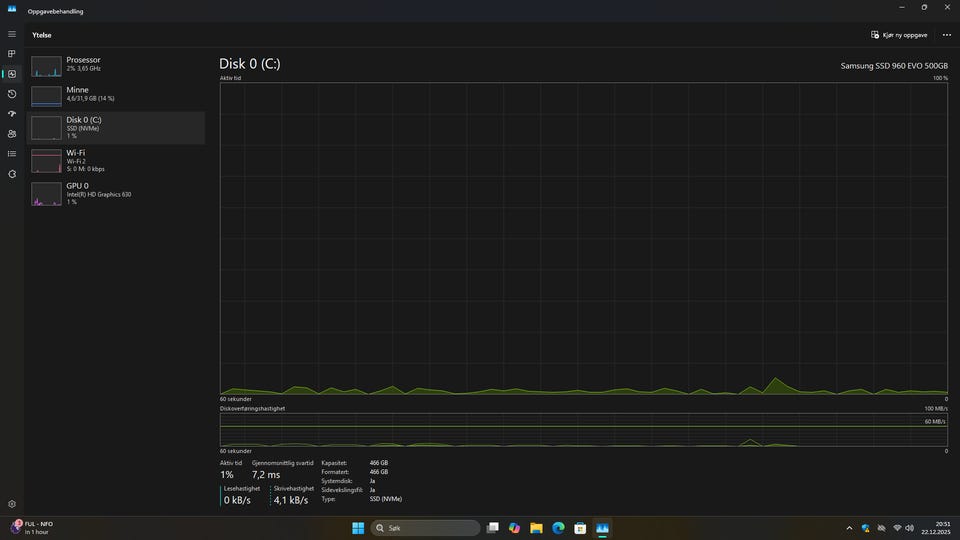This screenshot has height=540, width=960.
Task: Open the Processes page icon in sidebar
Action: coord(12,54)
